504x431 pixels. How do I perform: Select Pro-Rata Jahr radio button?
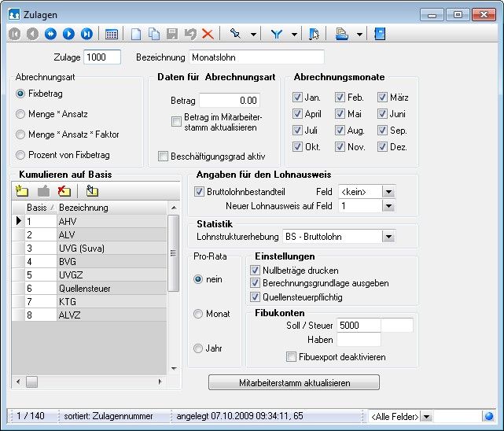(198, 348)
